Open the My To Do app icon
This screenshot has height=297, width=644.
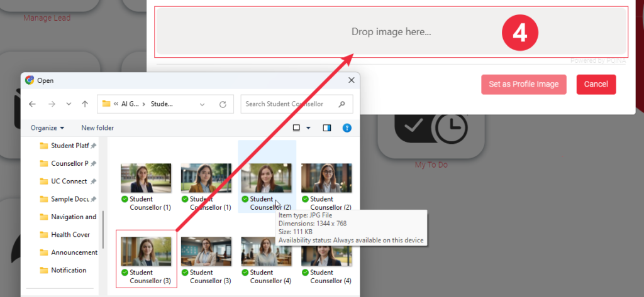click(x=431, y=126)
